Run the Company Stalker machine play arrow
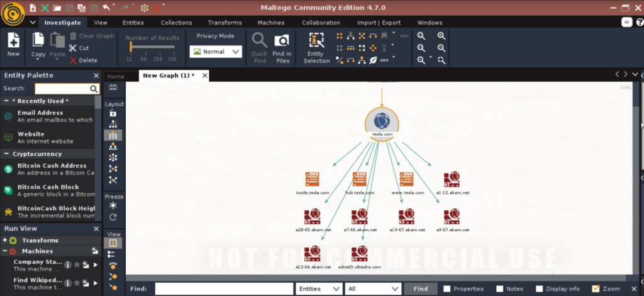Image resolution: width=644 pixels, height=296 pixels. coord(96,265)
